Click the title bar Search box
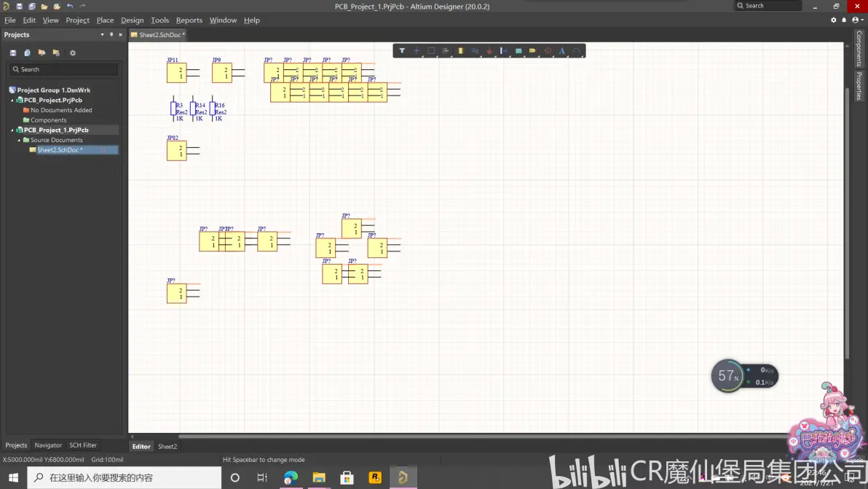Screen dimensions: 868x489 768,6
